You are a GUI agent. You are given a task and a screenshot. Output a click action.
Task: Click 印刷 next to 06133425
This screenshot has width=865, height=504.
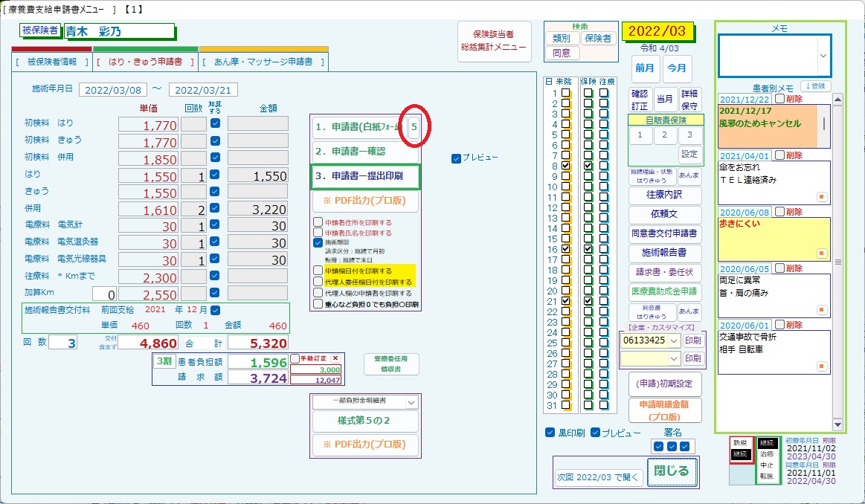click(692, 340)
